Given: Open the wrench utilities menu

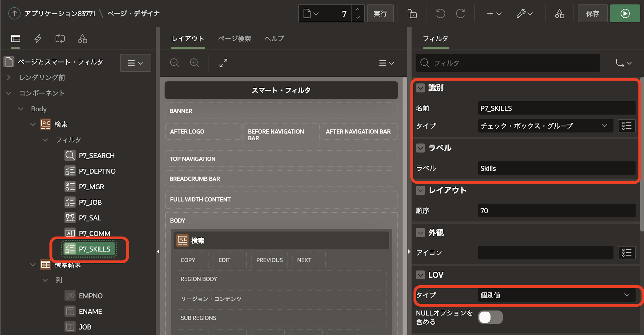Looking at the screenshot, I should 525,14.
